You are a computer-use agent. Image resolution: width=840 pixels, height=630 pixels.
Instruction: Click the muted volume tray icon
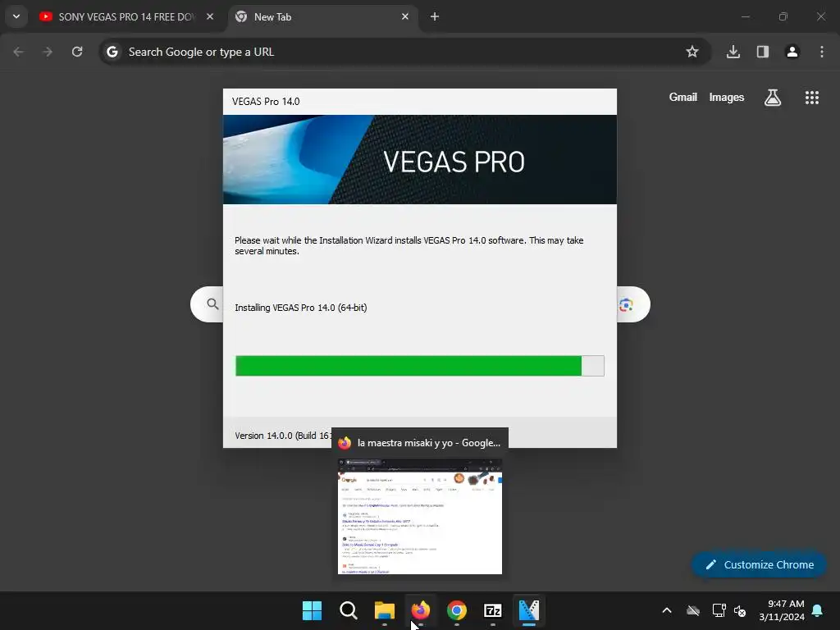(740, 610)
